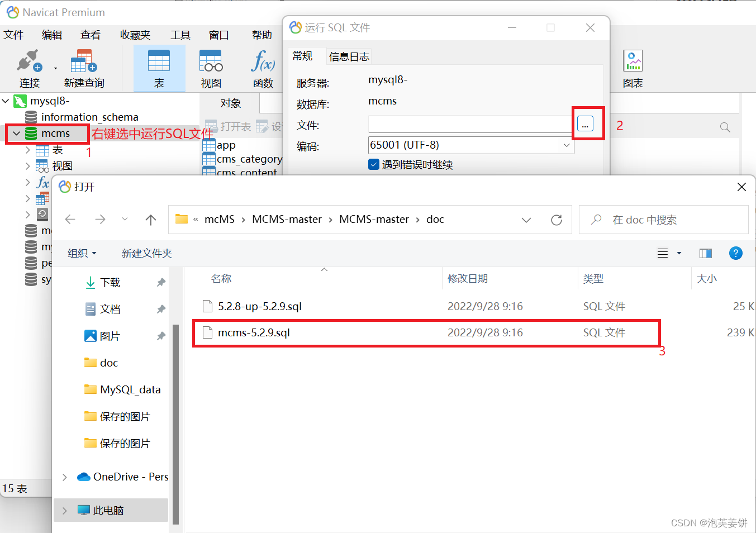This screenshot has width=756, height=533.
Task: Navigate back in the file dialog
Action: point(70,219)
